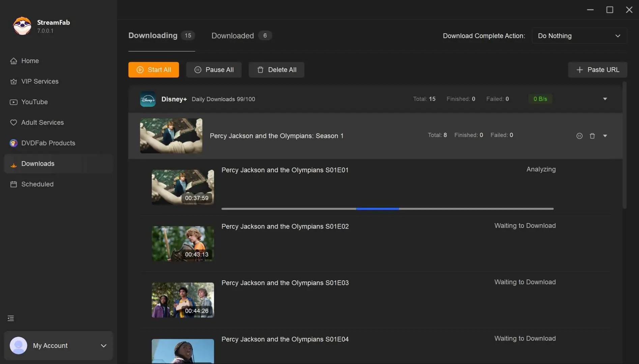Expand the My Account dropdown
This screenshot has height=364, width=639.
point(104,345)
